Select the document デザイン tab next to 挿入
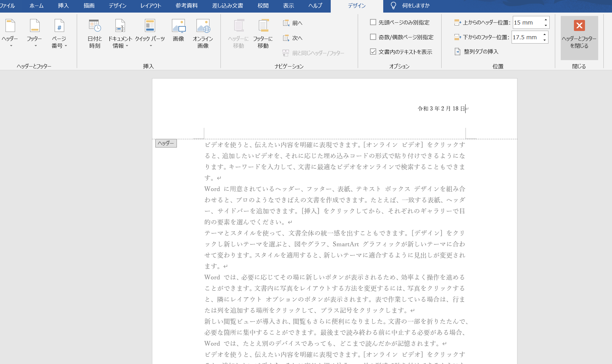 click(117, 6)
